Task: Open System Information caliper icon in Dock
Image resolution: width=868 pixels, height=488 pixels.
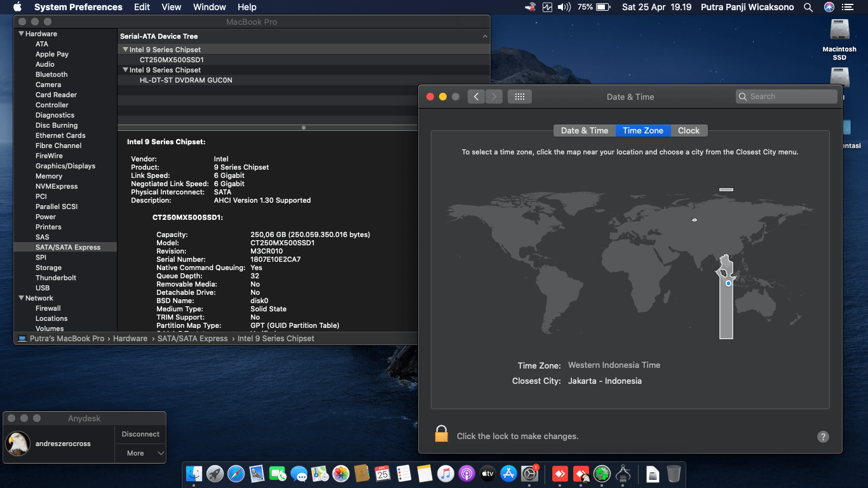Action: click(623, 473)
